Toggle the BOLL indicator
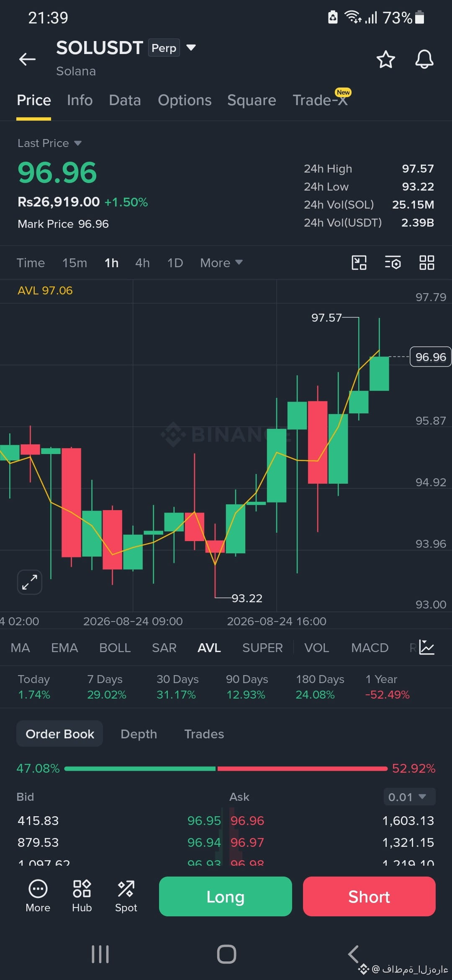The width and height of the screenshot is (452, 980). (x=115, y=648)
